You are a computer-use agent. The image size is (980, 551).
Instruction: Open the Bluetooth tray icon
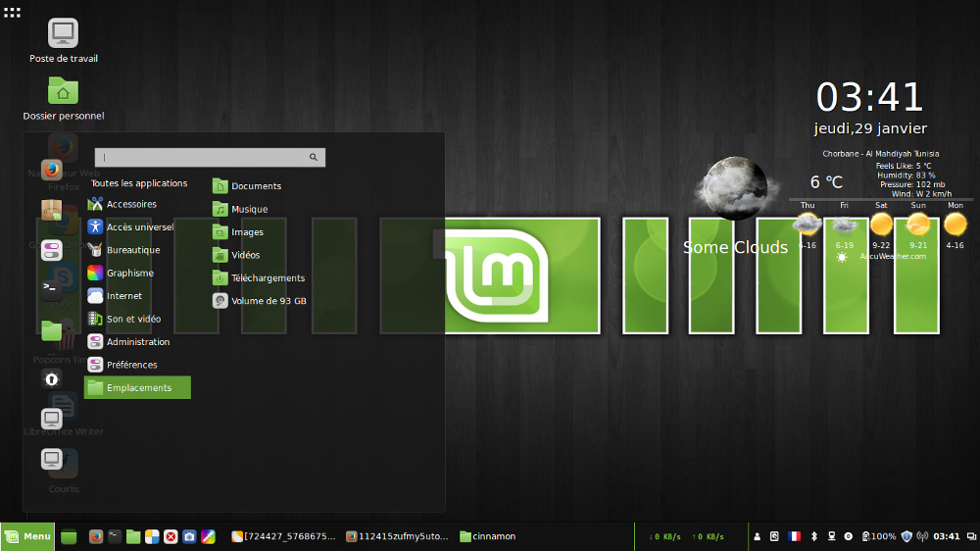point(813,536)
